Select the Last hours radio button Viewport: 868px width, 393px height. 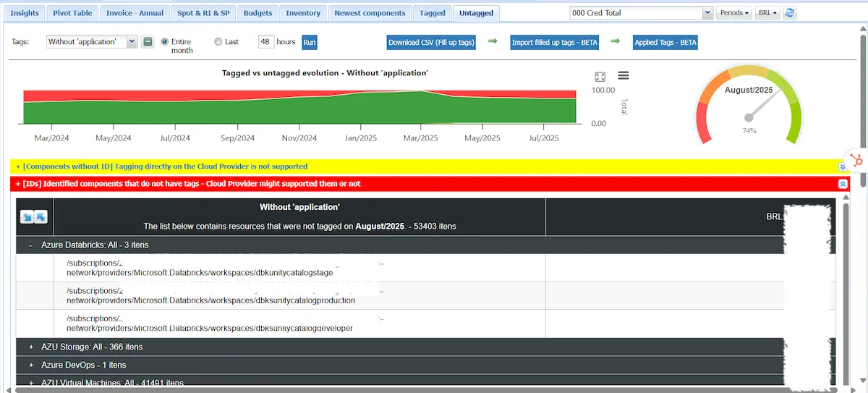(218, 42)
